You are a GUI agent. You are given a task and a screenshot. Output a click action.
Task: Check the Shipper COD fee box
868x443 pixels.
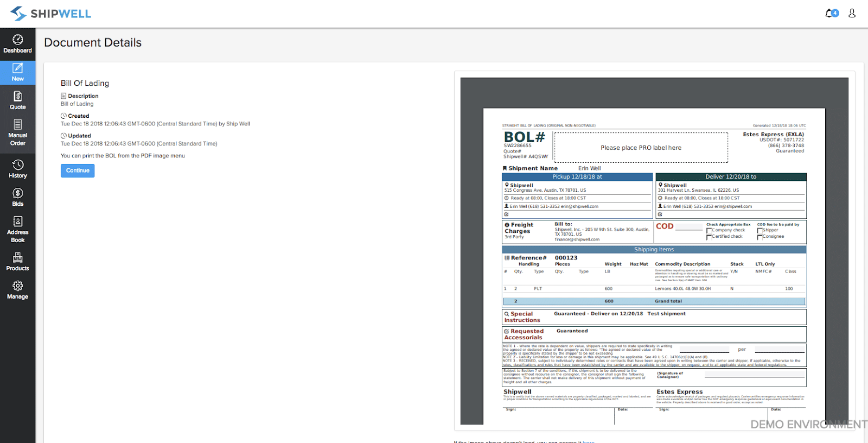[x=759, y=231]
